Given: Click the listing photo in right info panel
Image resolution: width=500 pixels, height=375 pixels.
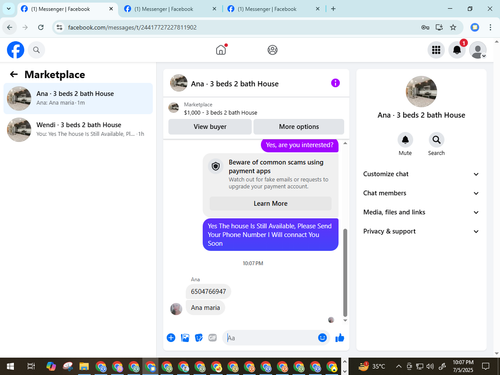Looking at the screenshot, I should [421, 91].
